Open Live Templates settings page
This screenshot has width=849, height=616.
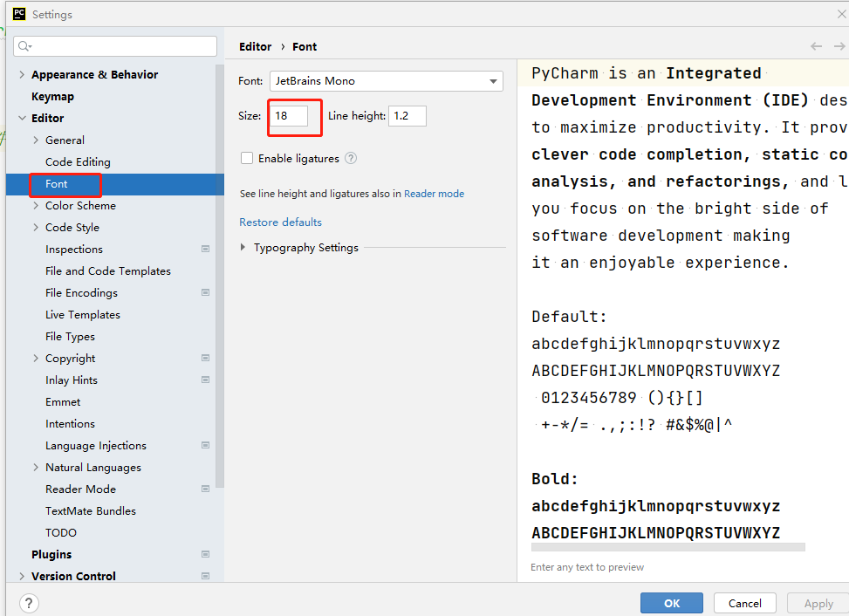point(83,315)
